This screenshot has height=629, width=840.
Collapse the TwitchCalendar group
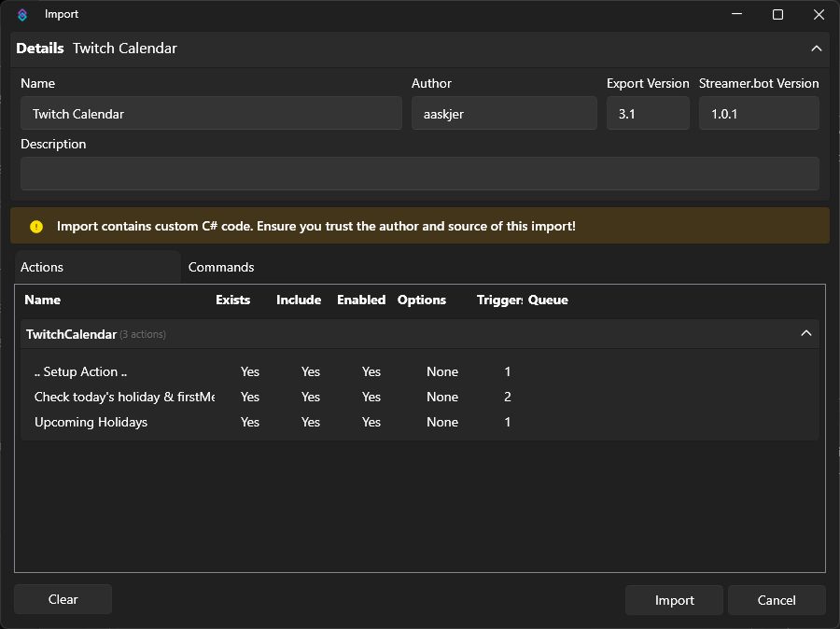(x=806, y=333)
